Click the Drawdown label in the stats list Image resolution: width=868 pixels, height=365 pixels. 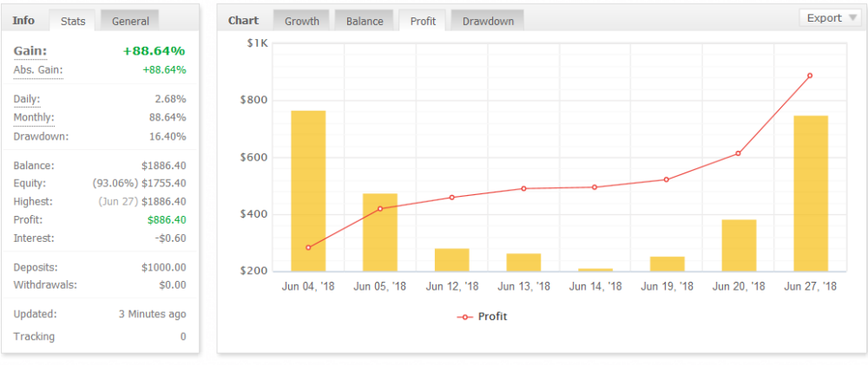tap(41, 137)
